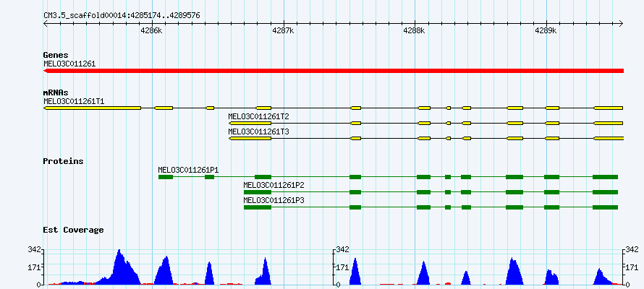
Task: Open the MELO3C011261P3 protein label
Action: click(274, 200)
